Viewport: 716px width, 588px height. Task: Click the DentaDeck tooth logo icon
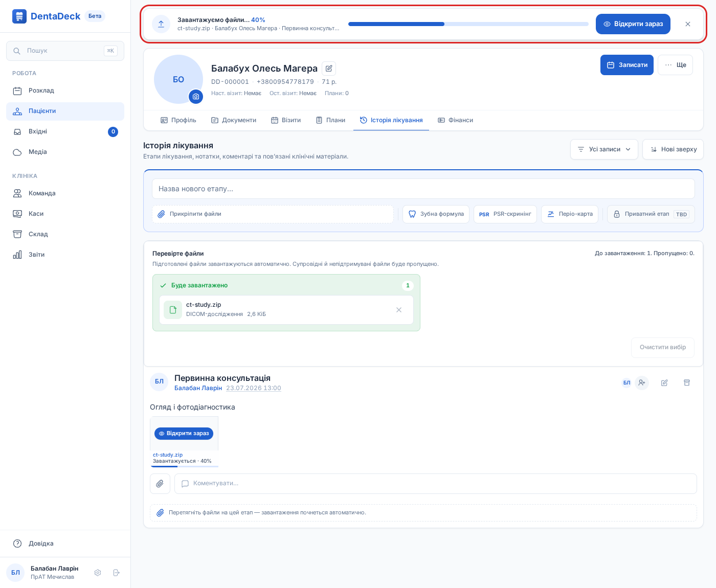pyautogui.click(x=19, y=16)
